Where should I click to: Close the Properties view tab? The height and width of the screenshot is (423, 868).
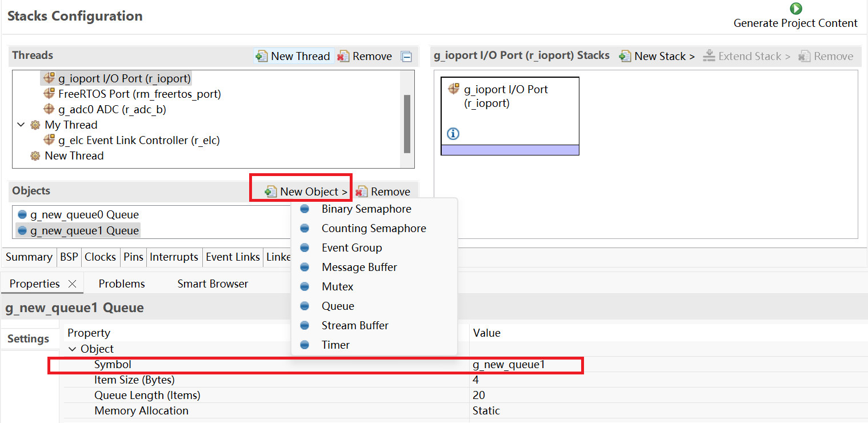coord(72,284)
